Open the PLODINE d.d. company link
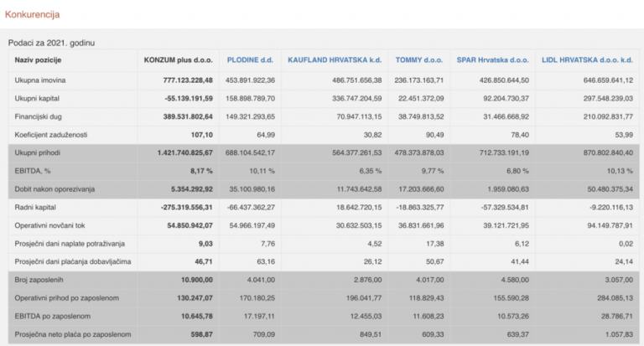Screen dimensions: 644x346 point(251,60)
